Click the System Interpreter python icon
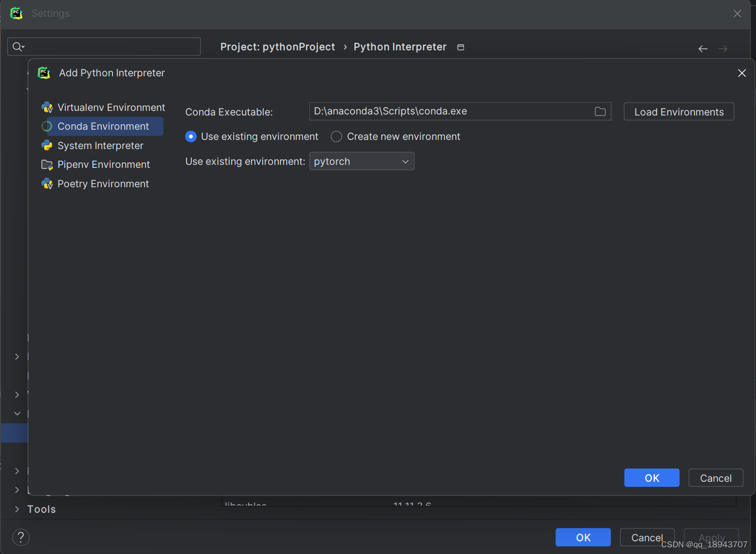 coord(47,145)
